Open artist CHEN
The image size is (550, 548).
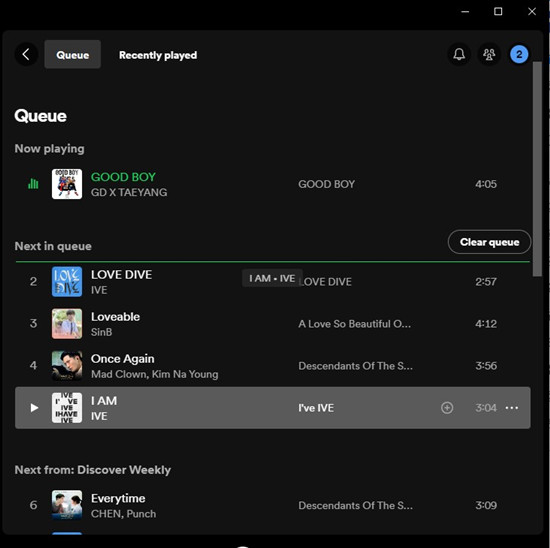[107, 514]
